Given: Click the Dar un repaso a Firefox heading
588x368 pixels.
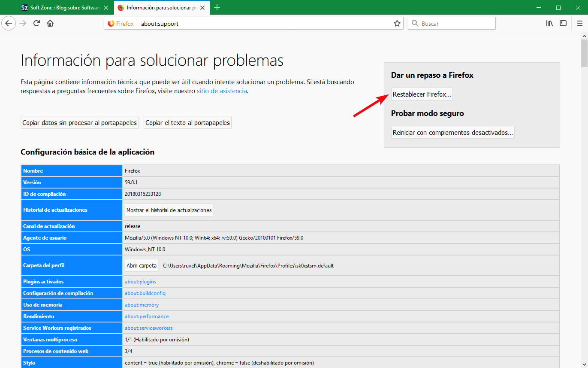Looking at the screenshot, I should pyautogui.click(x=432, y=75).
